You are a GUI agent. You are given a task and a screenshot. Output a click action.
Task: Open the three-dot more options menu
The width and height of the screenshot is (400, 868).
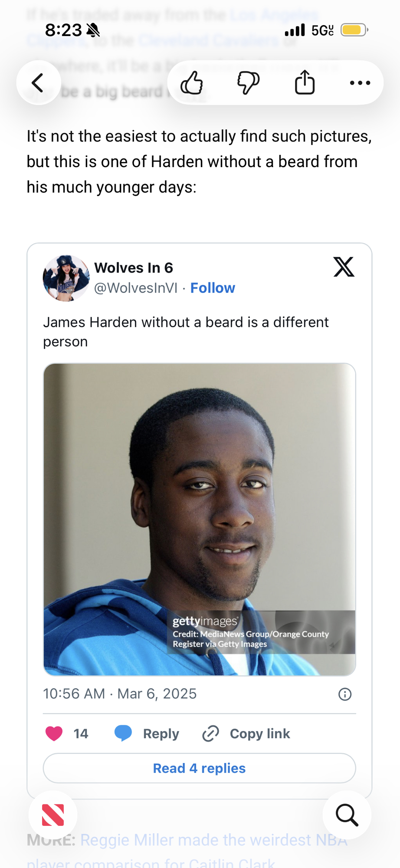click(360, 82)
